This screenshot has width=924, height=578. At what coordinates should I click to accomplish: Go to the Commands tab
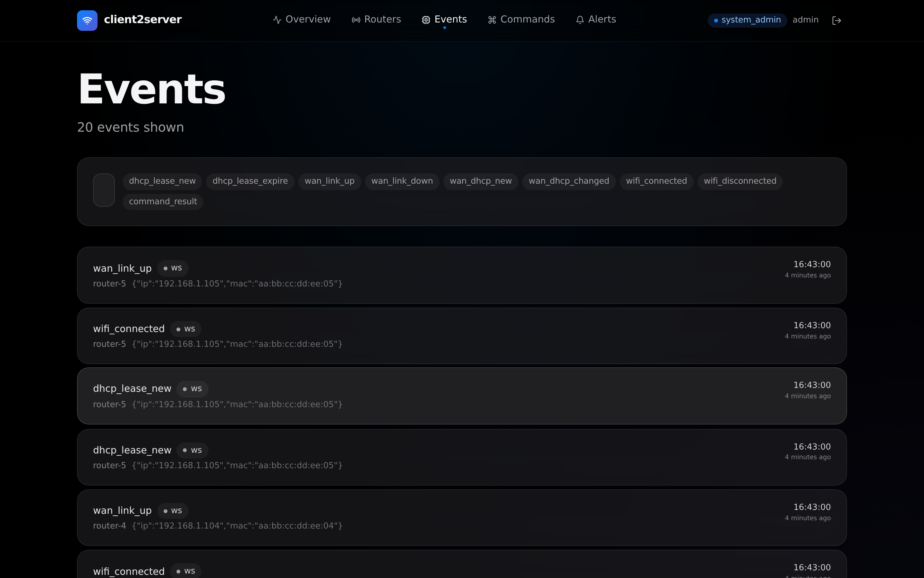click(521, 20)
